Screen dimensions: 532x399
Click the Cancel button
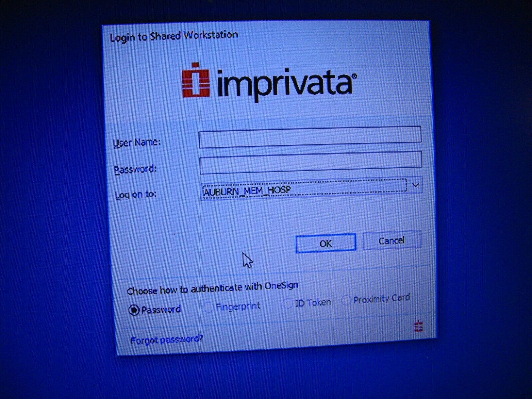point(392,240)
